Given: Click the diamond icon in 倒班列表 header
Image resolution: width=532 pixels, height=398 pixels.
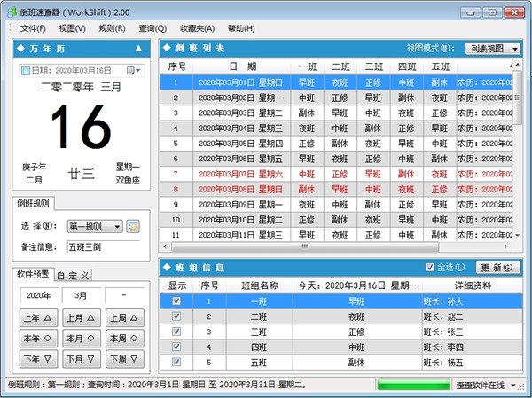Looking at the screenshot, I should point(167,48).
